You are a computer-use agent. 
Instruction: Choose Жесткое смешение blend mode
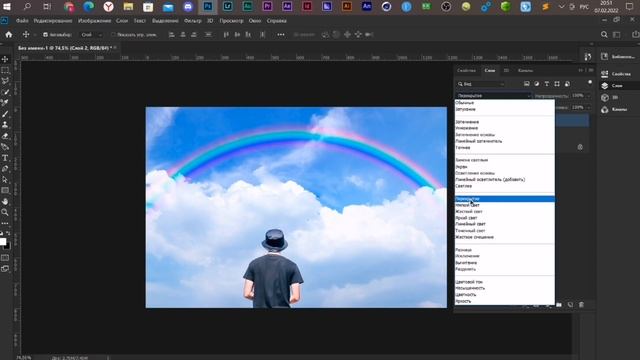(505, 237)
